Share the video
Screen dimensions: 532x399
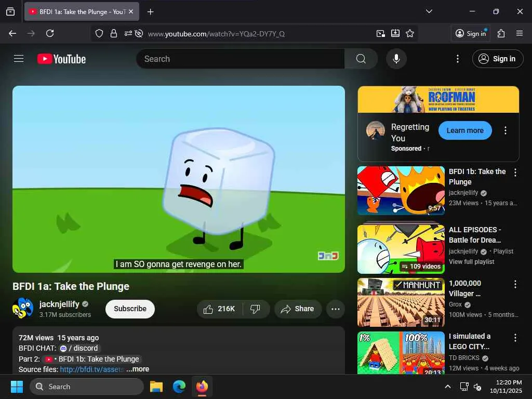pos(298,309)
